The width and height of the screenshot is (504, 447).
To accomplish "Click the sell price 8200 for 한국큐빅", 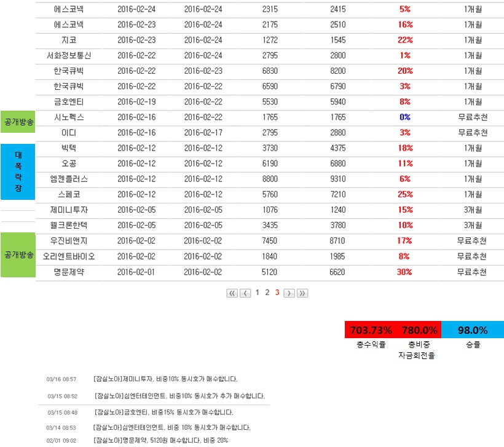I will (x=338, y=71).
